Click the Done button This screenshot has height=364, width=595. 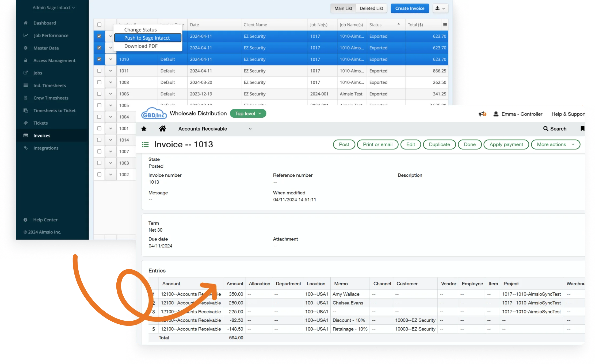point(470,144)
